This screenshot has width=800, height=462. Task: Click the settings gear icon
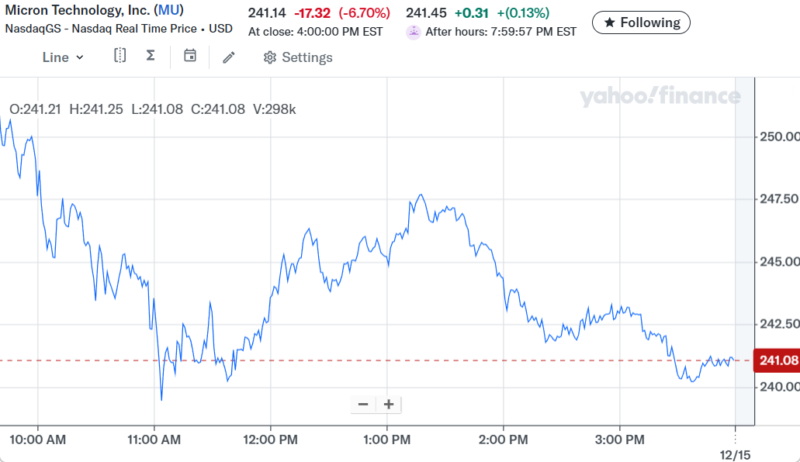pyautogui.click(x=270, y=57)
